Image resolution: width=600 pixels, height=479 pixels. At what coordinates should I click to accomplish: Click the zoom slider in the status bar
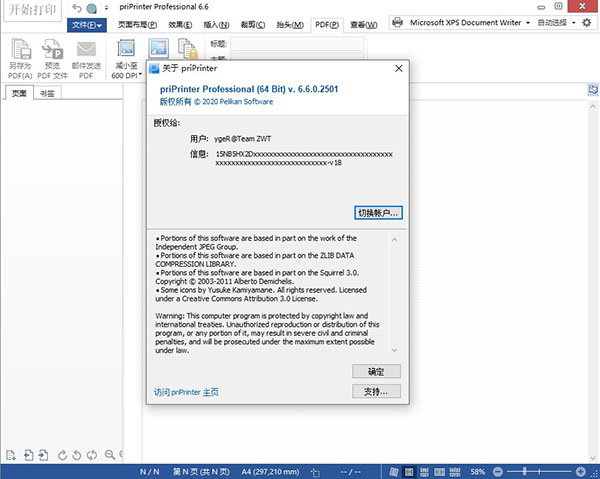click(x=540, y=472)
